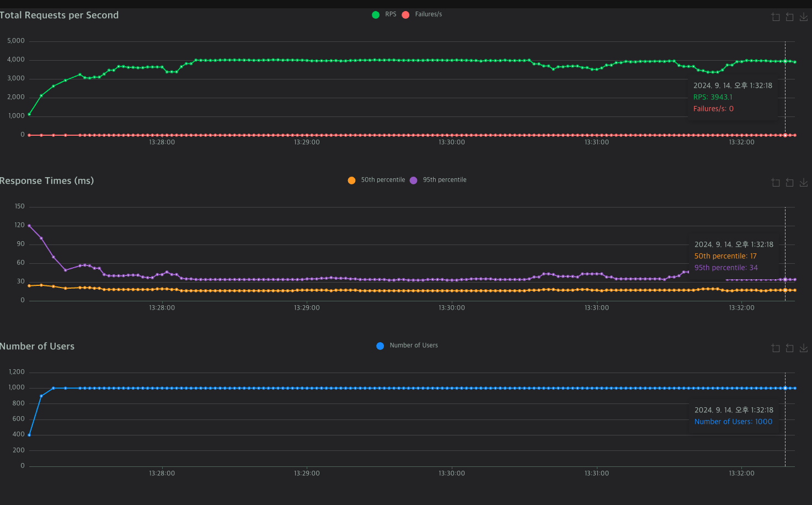
Task: Reset zoom on the Total Requests per Second chart
Action: point(789,17)
